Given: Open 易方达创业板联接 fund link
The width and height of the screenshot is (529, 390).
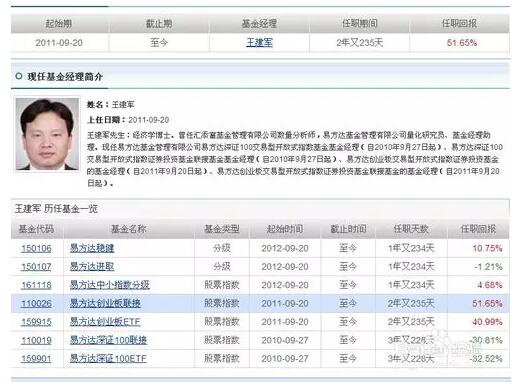Looking at the screenshot, I should (105, 303).
